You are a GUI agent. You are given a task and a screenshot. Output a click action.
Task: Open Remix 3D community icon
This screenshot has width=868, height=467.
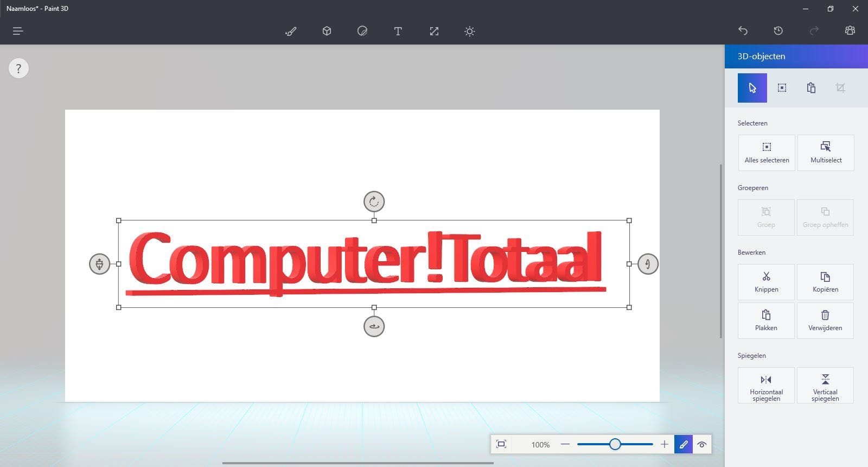pos(850,31)
